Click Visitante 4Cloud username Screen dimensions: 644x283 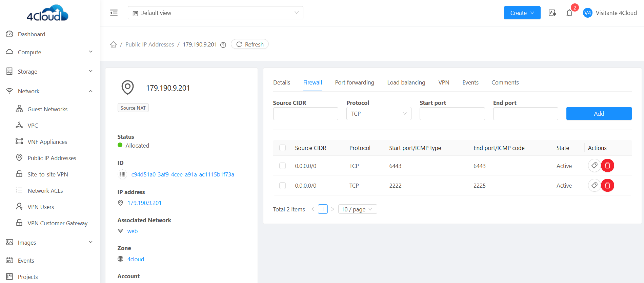tap(616, 13)
